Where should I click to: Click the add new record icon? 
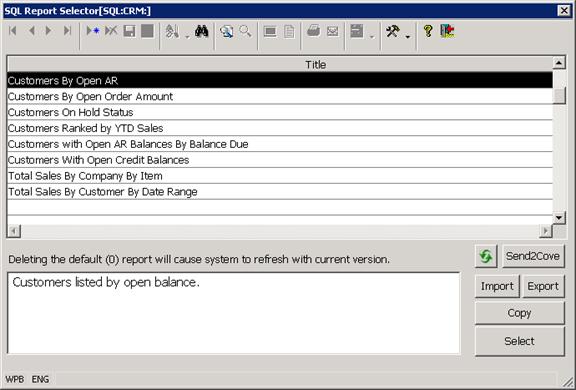pos(93,31)
